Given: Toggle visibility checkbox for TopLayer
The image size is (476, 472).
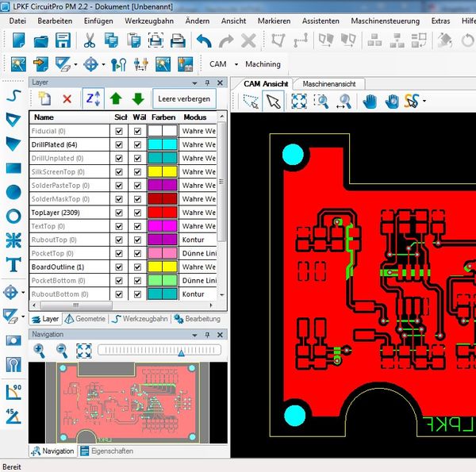Looking at the screenshot, I should [x=119, y=213].
